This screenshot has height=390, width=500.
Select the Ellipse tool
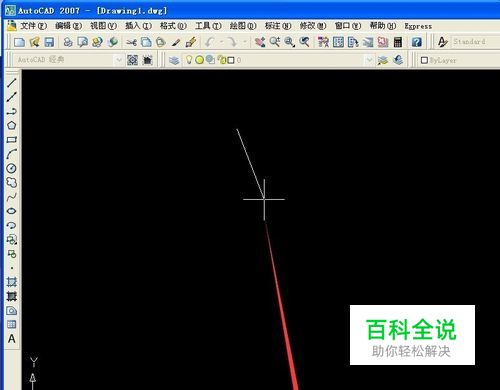pos(12,211)
